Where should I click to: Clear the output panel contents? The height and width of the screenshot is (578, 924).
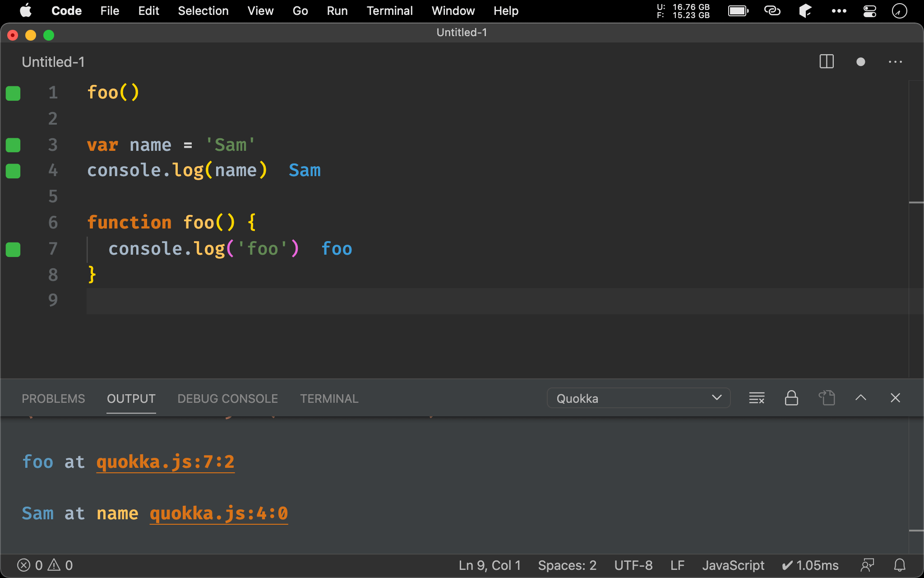click(757, 398)
